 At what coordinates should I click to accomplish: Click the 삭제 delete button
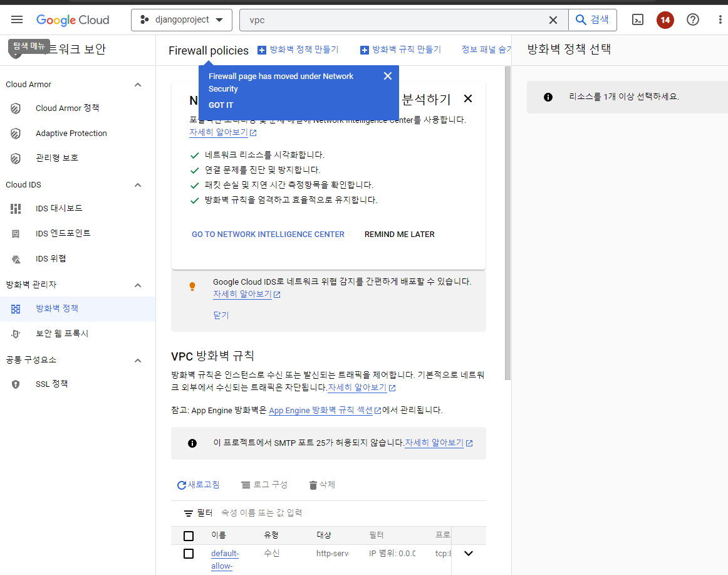coord(322,485)
